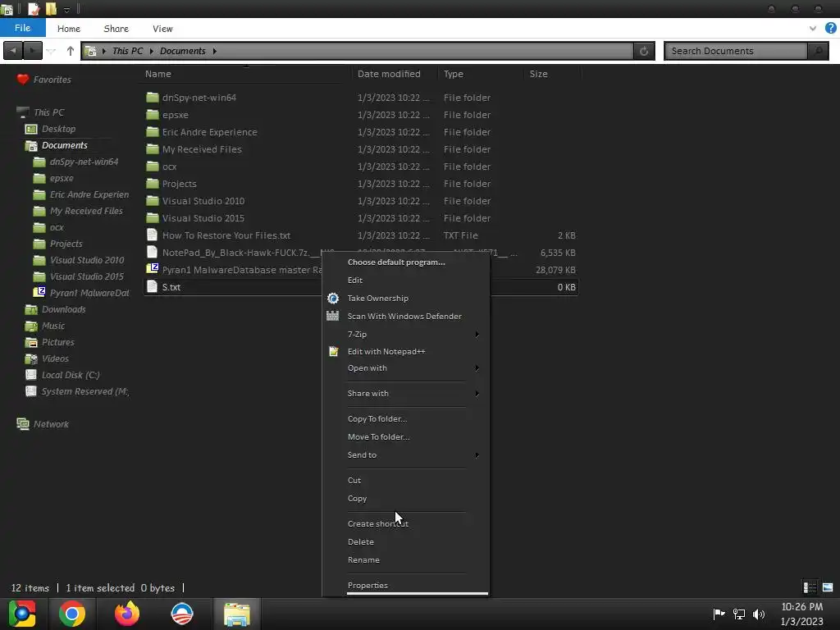Viewport: 840px width, 630px height.
Task: Choose Cut from the context menu
Action: [354, 481]
